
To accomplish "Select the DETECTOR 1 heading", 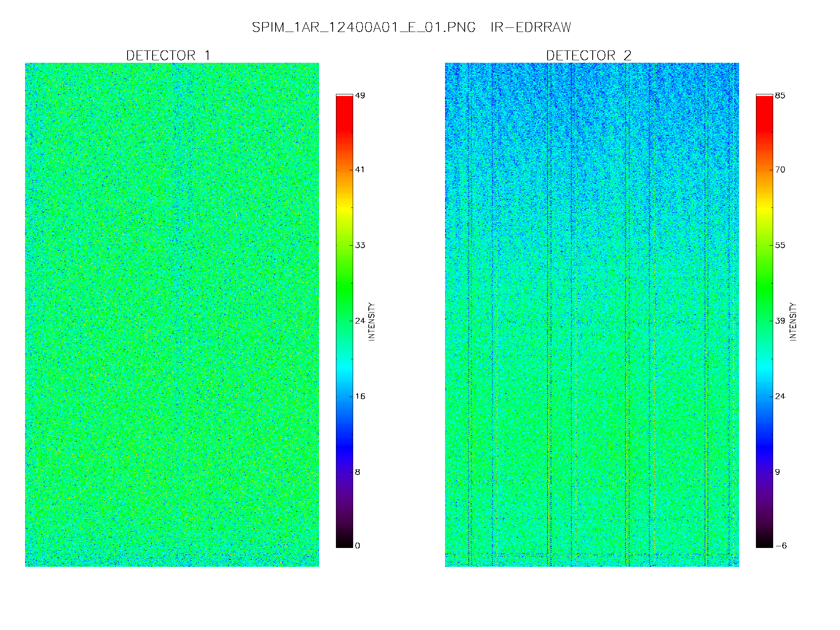I will (168, 55).
